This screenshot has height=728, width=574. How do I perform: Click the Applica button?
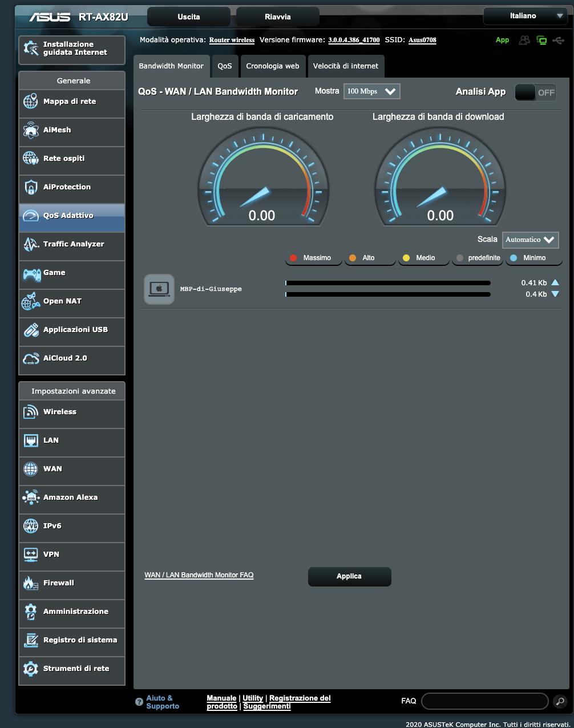point(350,576)
